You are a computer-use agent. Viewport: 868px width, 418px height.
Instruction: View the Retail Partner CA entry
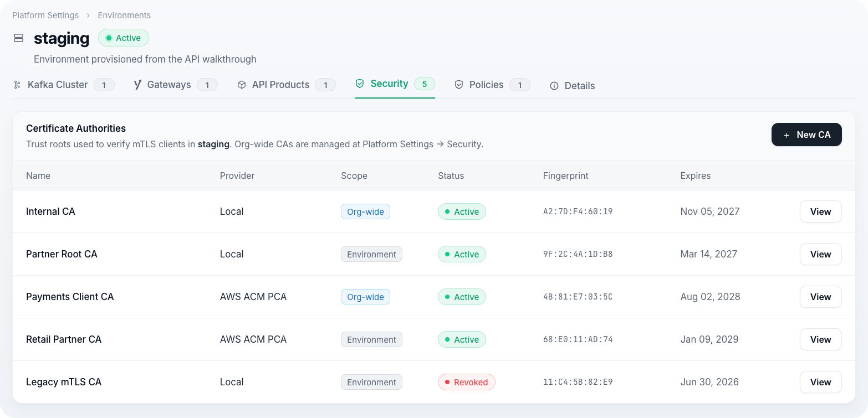[x=820, y=339]
